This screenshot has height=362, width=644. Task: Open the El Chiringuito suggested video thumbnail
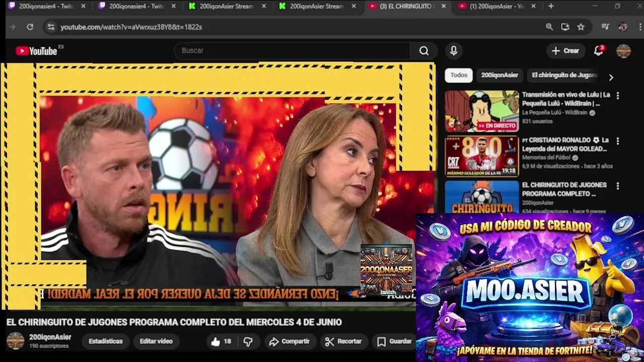pos(481,197)
